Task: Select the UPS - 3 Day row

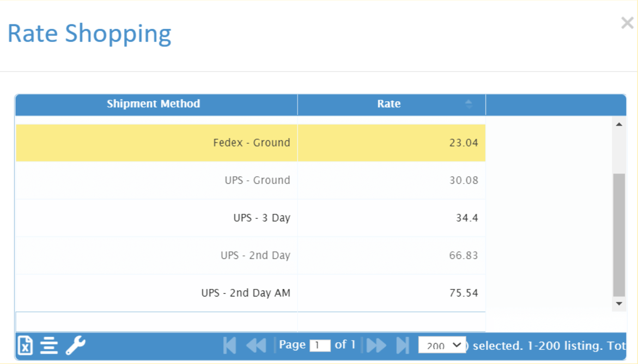Action: [251, 218]
